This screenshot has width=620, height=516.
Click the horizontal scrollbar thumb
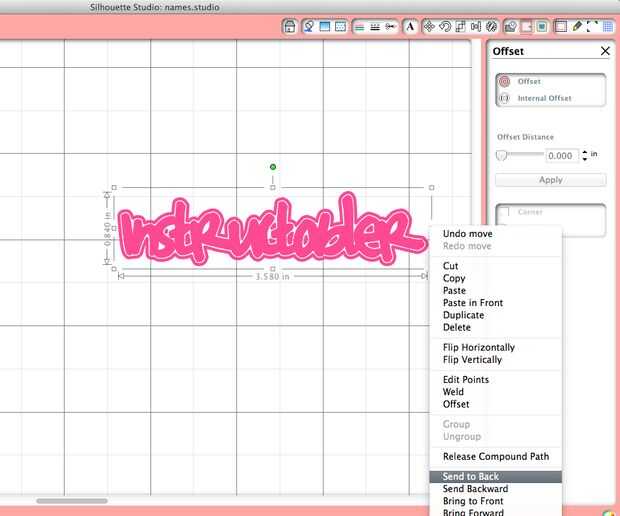click(72, 501)
